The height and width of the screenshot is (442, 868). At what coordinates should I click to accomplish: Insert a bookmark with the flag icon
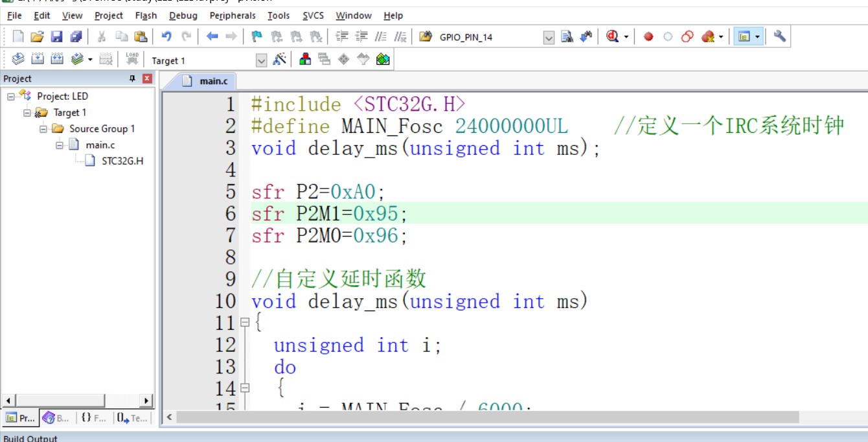[257, 37]
